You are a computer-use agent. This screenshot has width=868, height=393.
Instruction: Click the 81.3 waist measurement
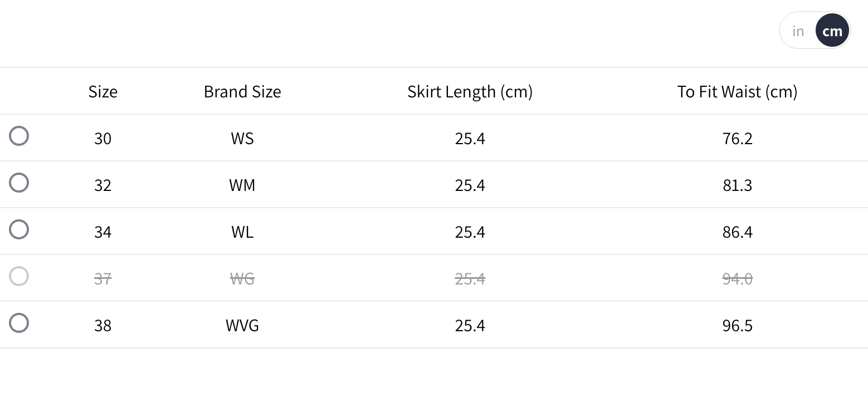point(737,185)
